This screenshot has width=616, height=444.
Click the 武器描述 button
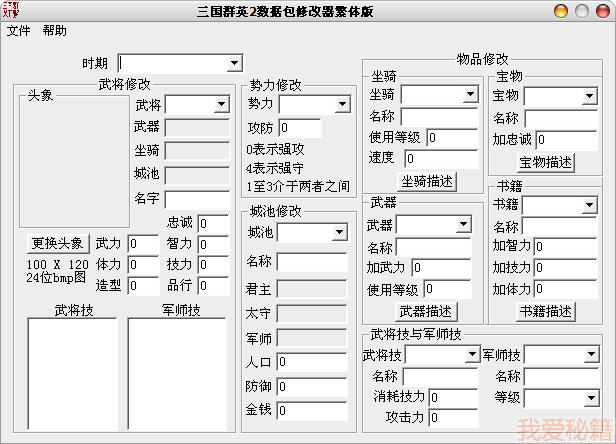coord(426,311)
